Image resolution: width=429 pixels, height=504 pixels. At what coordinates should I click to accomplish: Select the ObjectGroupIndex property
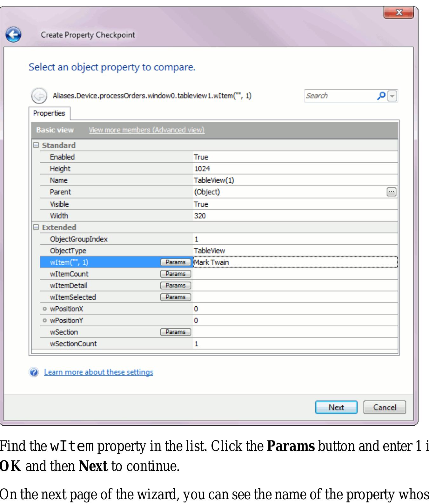click(x=219, y=239)
